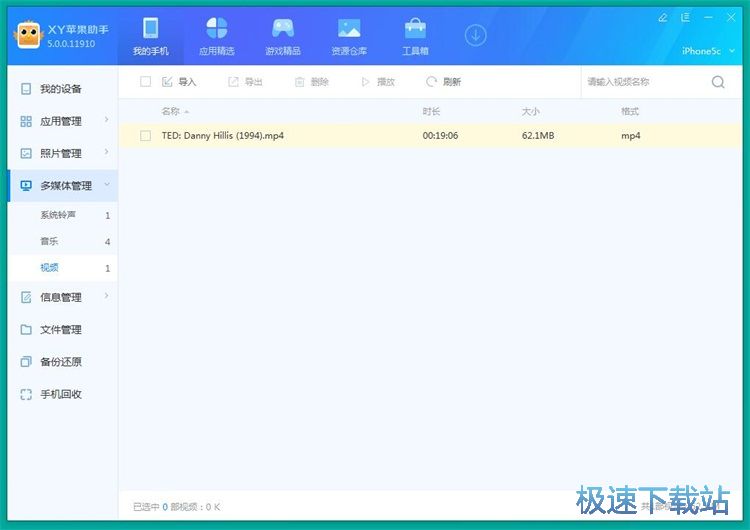
Task: Click the 00:19:06 duration cell
Action: coord(440,135)
